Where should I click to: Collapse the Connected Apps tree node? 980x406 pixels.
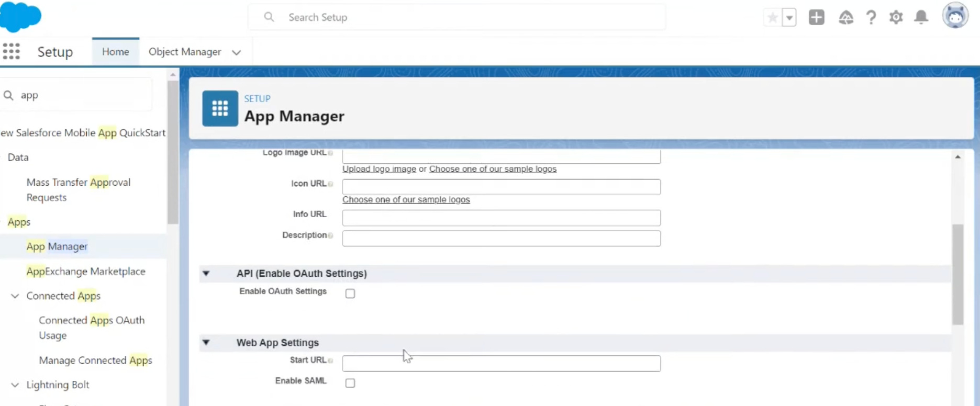click(15, 296)
